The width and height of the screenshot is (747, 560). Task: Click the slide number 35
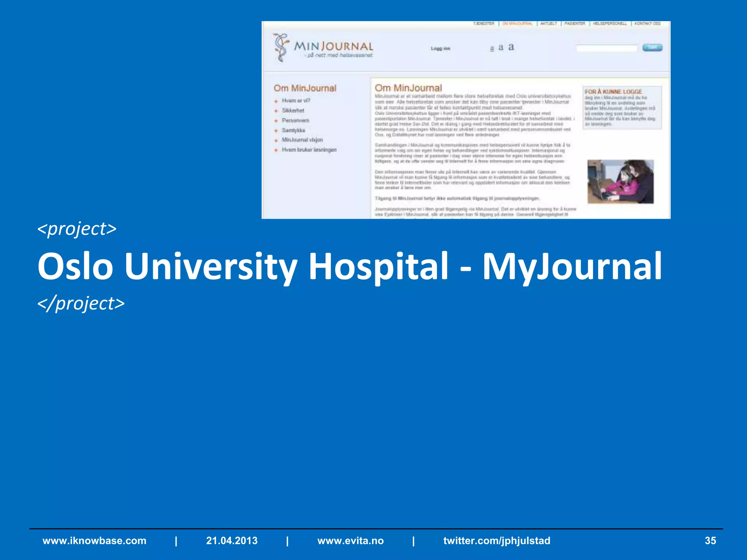click(710, 541)
